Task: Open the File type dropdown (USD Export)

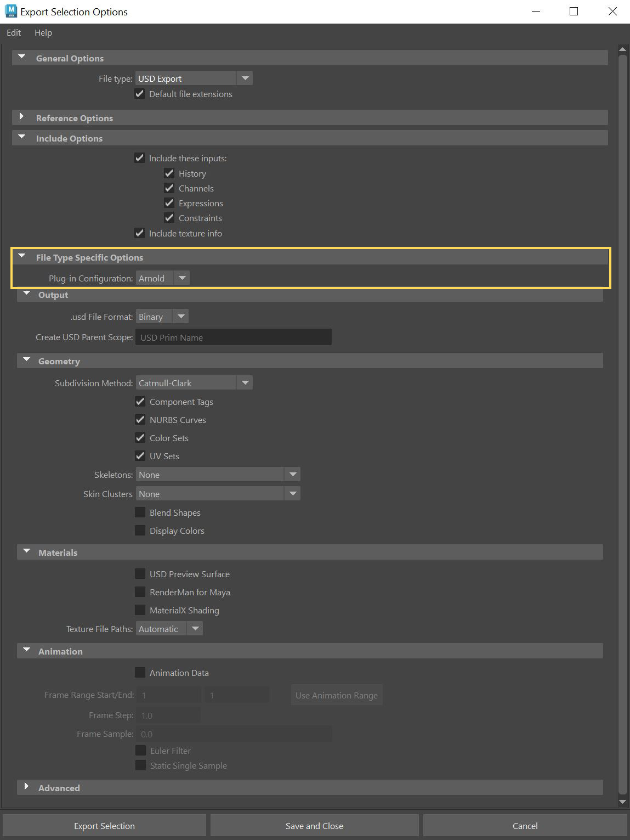Action: coord(194,78)
